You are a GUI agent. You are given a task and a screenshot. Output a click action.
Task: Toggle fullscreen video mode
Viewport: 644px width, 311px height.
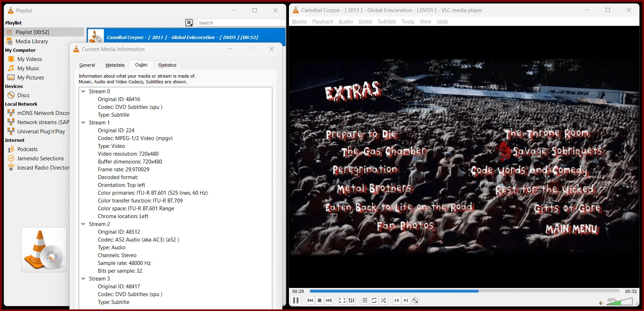tap(342, 300)
